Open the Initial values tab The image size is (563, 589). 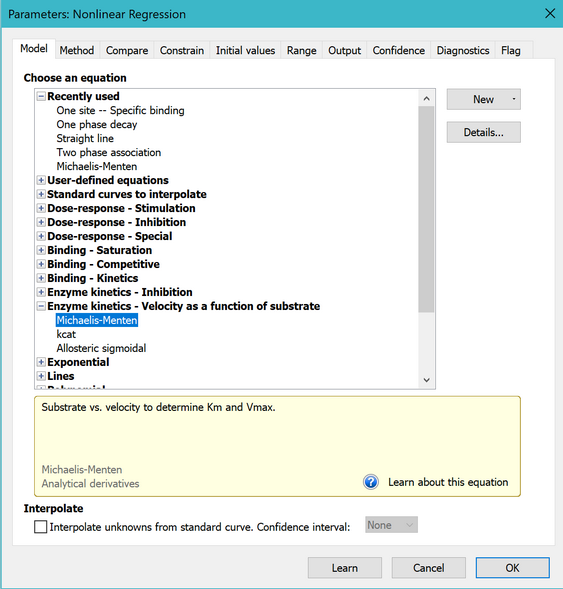pos(245,50)
